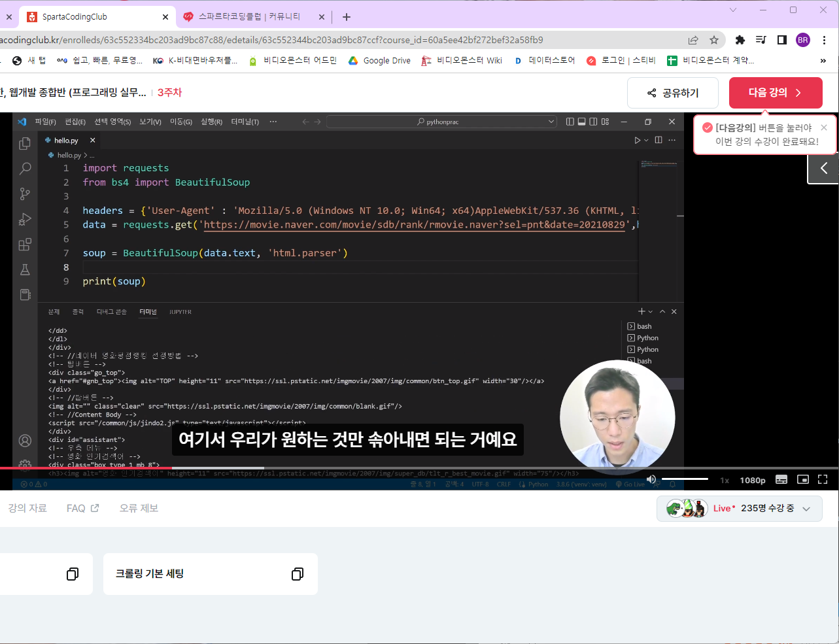Viewport: 839px width, 644px height.
Task: Open Source Control icon in activity bar
Action: (x=25, y=194)
